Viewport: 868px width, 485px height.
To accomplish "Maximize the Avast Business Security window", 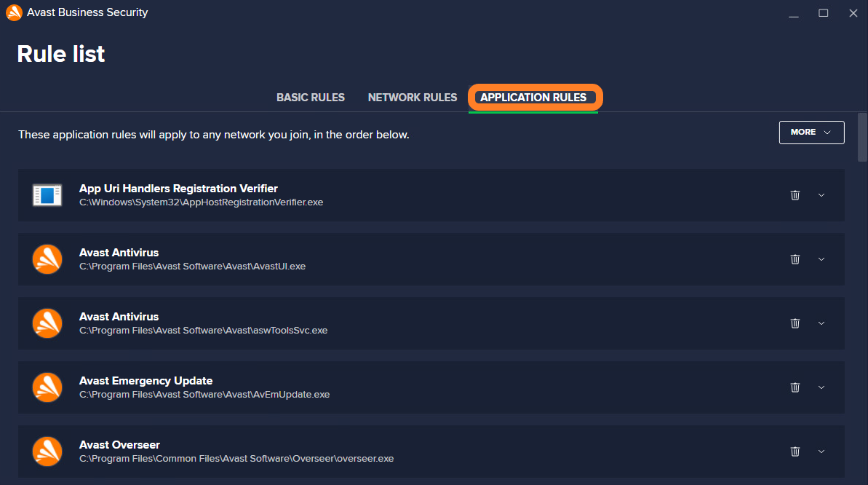I will (x=823, y=13).
